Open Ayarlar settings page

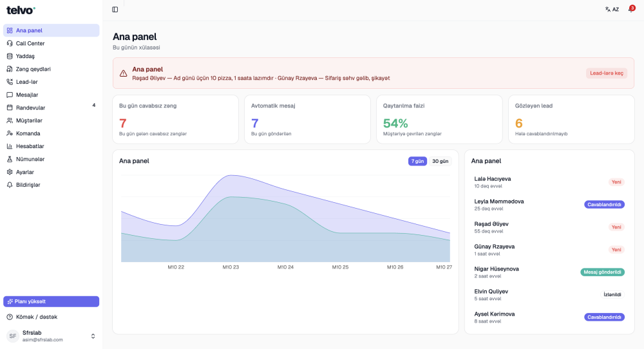click(52, 172)
